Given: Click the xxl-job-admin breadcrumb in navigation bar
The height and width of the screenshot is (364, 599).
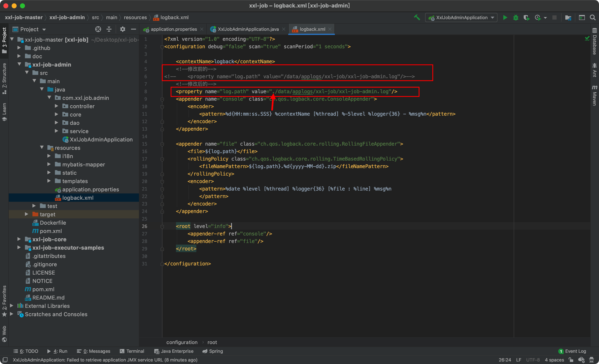Looking at the screenshot, I should [x=67, y=17].
